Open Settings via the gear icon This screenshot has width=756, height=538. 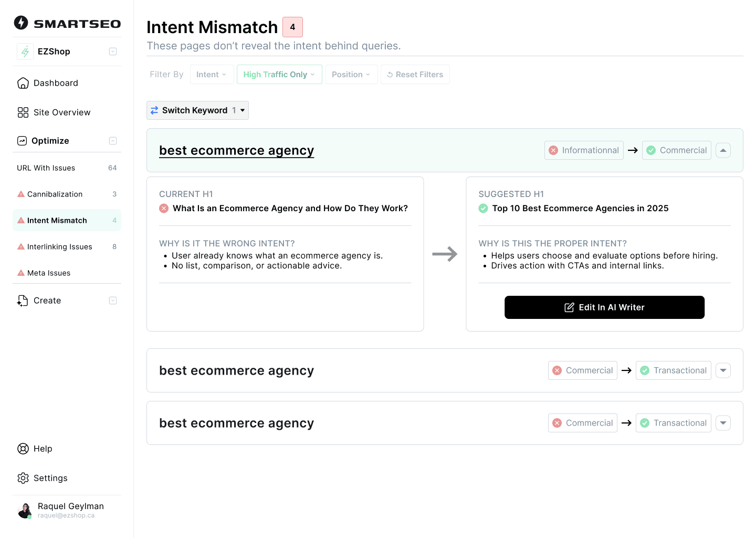point(23,478)
